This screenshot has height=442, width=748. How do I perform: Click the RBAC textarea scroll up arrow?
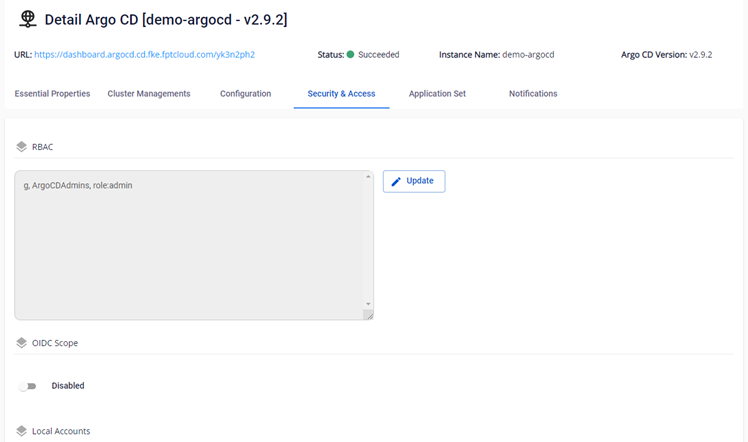click(368, 177)
